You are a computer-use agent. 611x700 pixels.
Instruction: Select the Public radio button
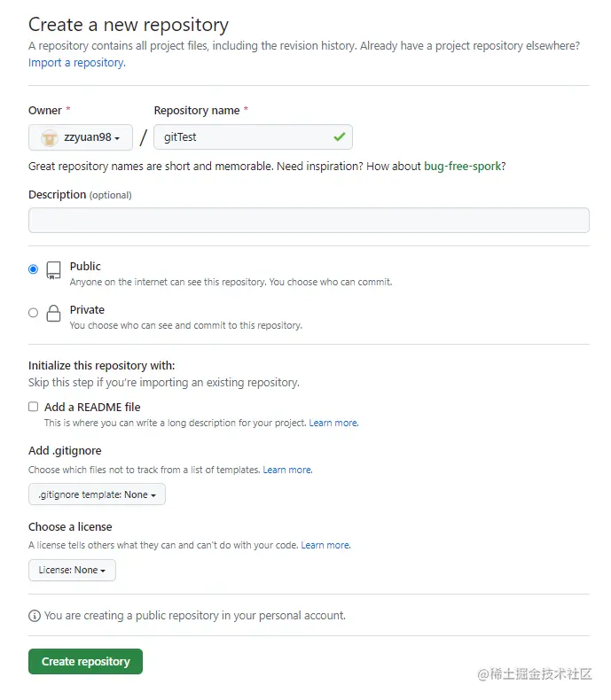tap(34, 269)
